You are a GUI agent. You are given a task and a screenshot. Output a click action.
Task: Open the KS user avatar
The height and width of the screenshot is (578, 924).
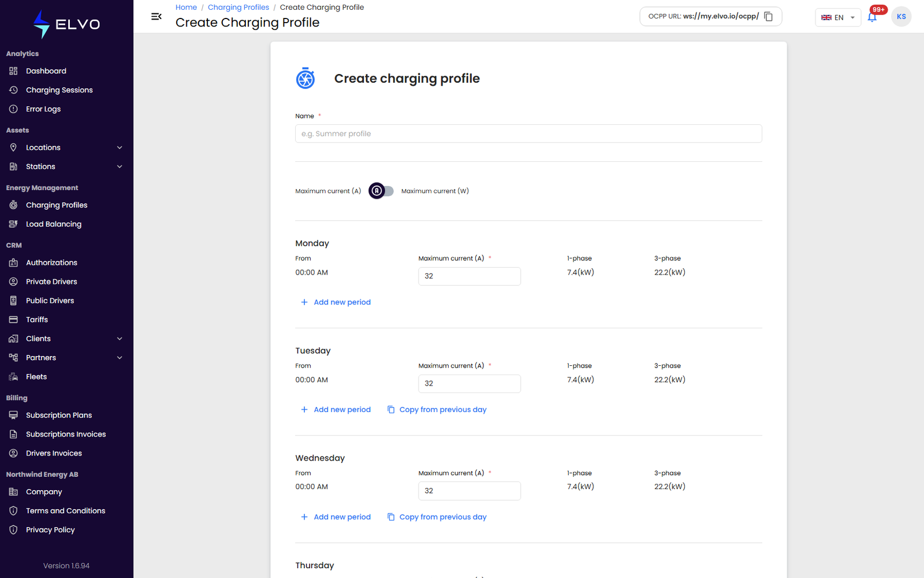pyautogui.click(x=901, y=17)
